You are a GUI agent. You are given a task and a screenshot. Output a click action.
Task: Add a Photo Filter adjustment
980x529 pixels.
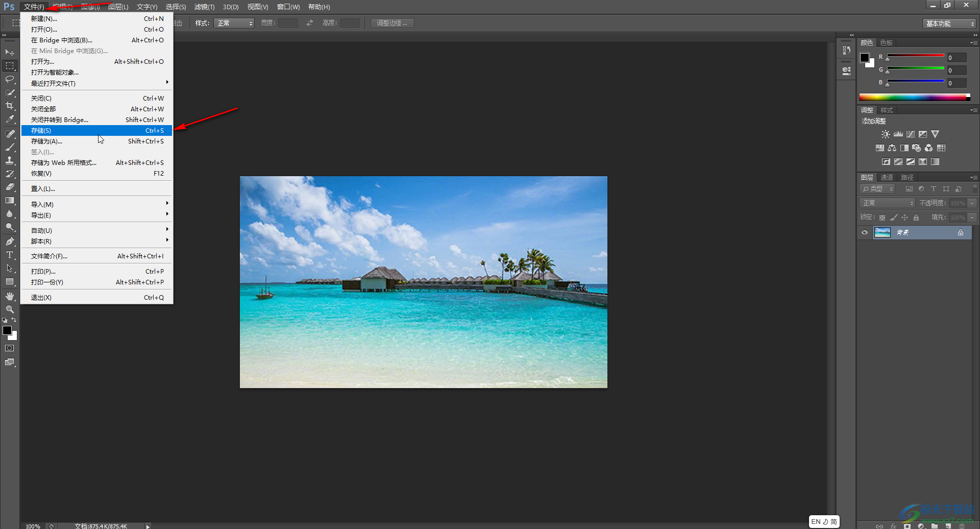click(x=917, y=148)
